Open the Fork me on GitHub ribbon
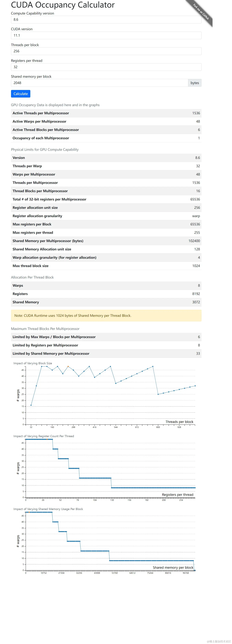This screenshot has width=232, height=644. coord(201,11)
